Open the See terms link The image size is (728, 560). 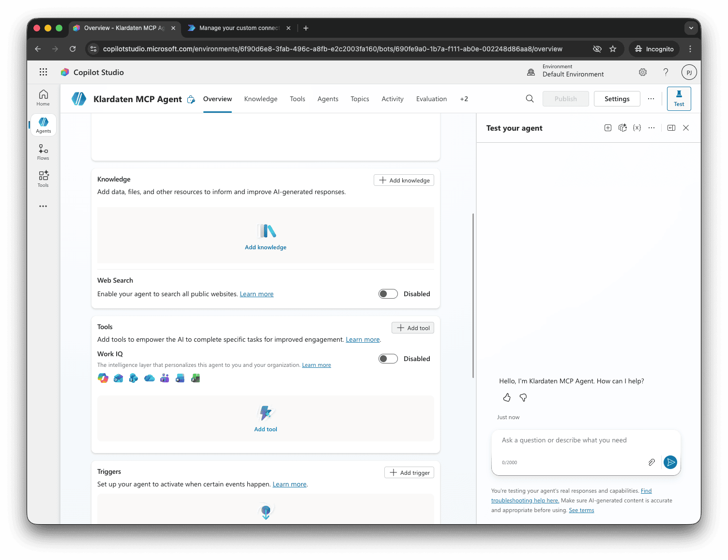581,510
